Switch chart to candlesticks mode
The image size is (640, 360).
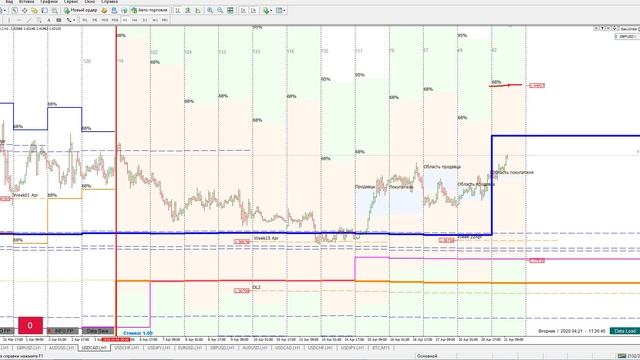[188, 11]
